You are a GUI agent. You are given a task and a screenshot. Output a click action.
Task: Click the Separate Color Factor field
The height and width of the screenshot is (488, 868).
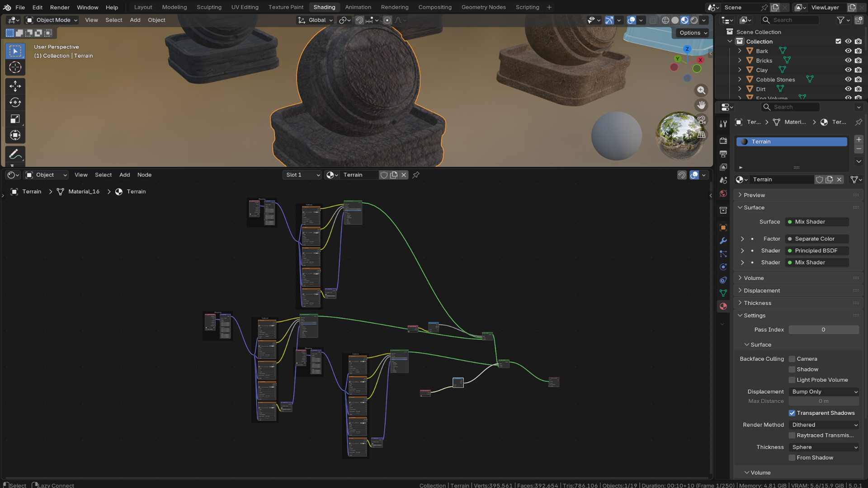[x=817, y=239]
